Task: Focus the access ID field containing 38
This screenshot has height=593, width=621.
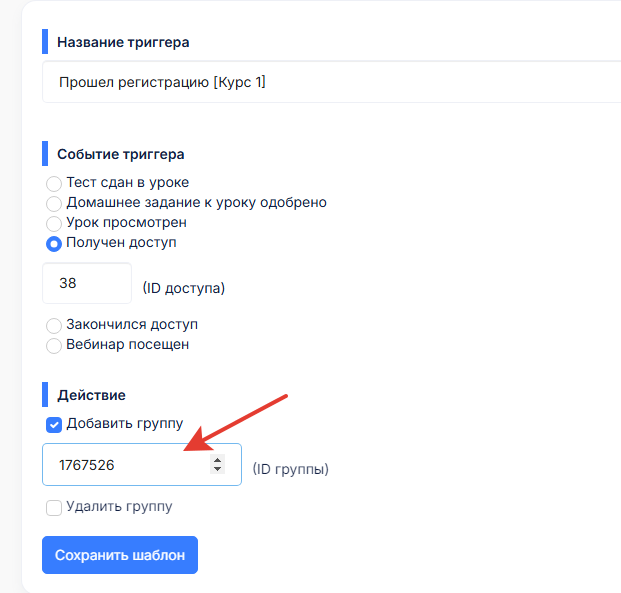Action: [x=86, y=283]
